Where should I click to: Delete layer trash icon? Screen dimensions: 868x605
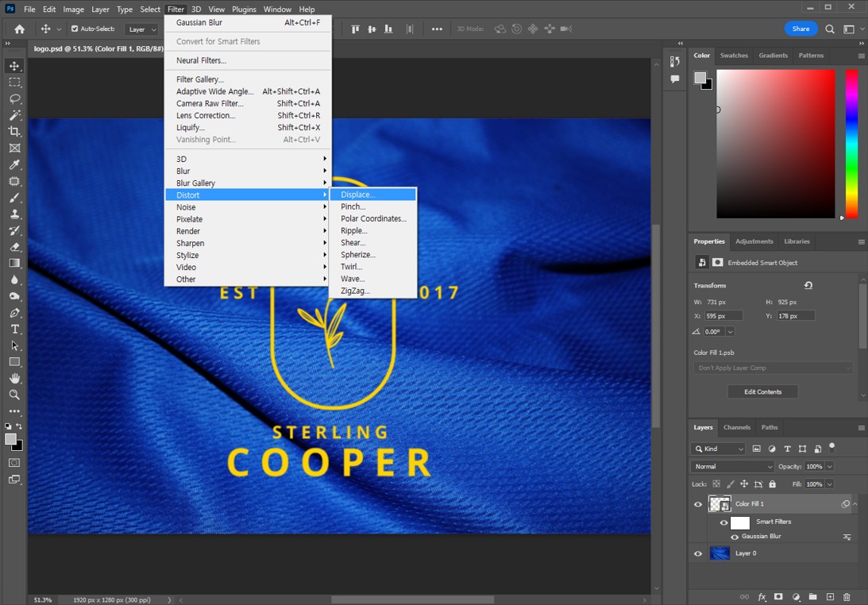pos(847,597)
